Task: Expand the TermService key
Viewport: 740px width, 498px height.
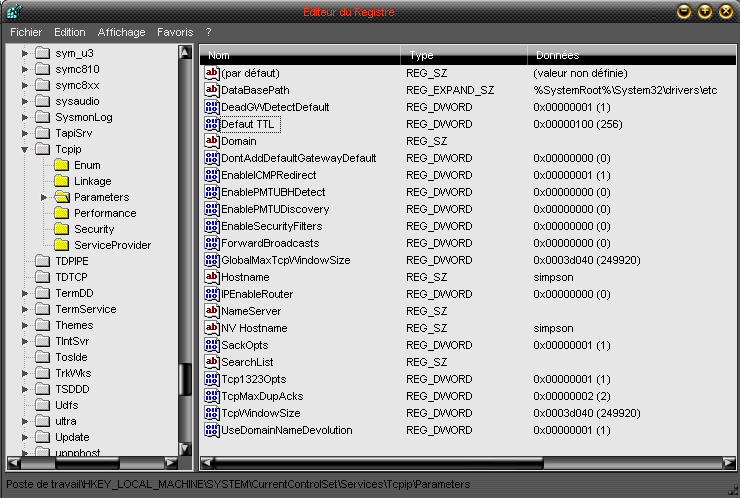Action: click(x=25, y=309)
